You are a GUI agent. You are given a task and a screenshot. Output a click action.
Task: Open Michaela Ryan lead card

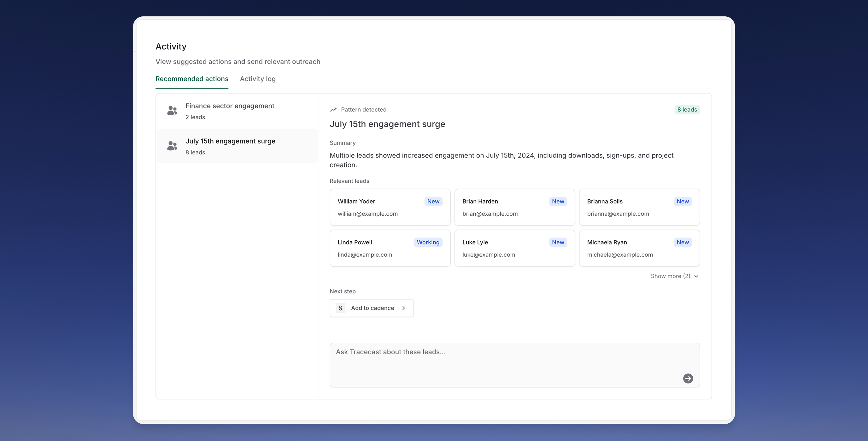click(x=639, y=248)
